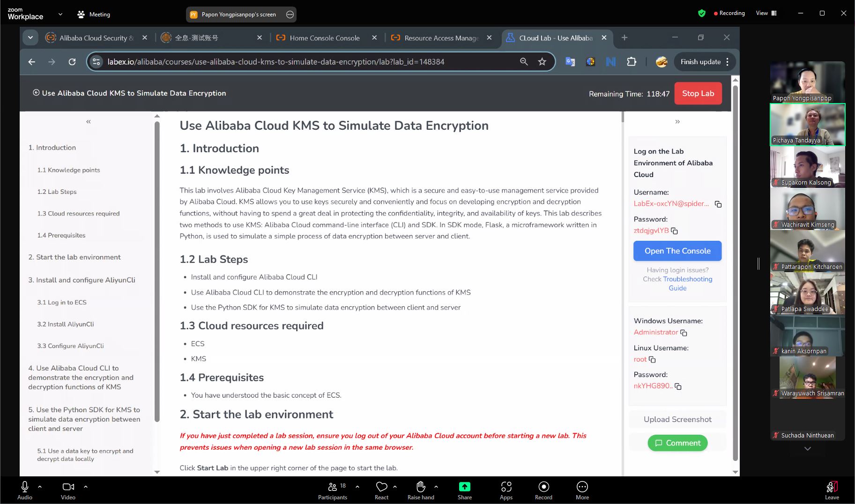
Task: Collapse the right lab credentials panel
Action: click(x=677, y=122)
